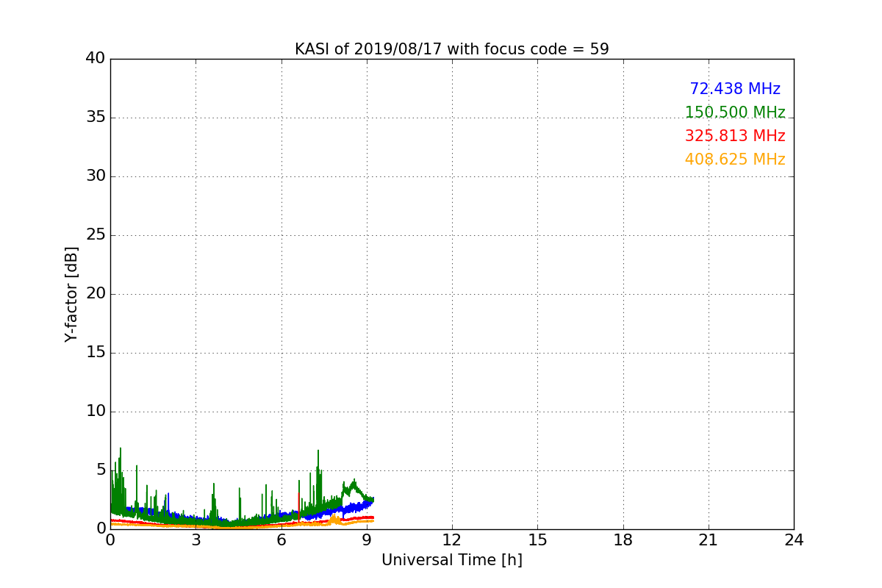This screenshot has width=882, height=588.
Task: Click the x-axis tick label 12
Action: pyautogui.click(x=452, y=539)
